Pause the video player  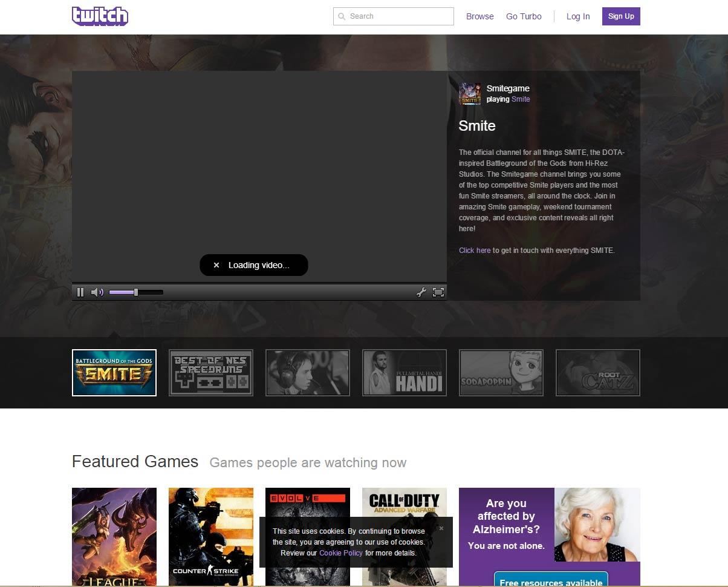(x=80, y=292)
